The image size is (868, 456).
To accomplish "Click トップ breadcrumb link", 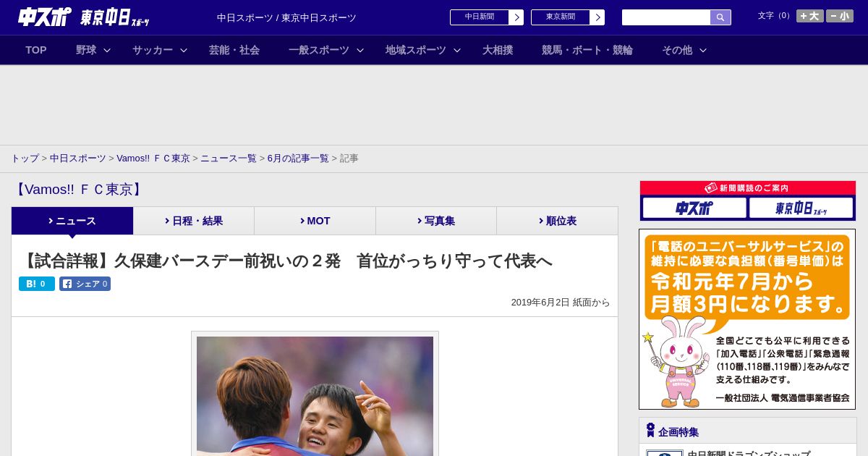I will coord(25,159).
